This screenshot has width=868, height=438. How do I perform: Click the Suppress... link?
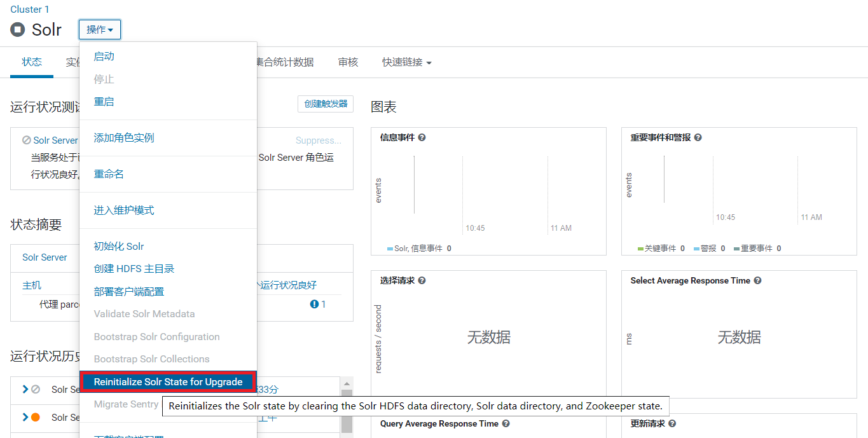[x=319, y=140]
